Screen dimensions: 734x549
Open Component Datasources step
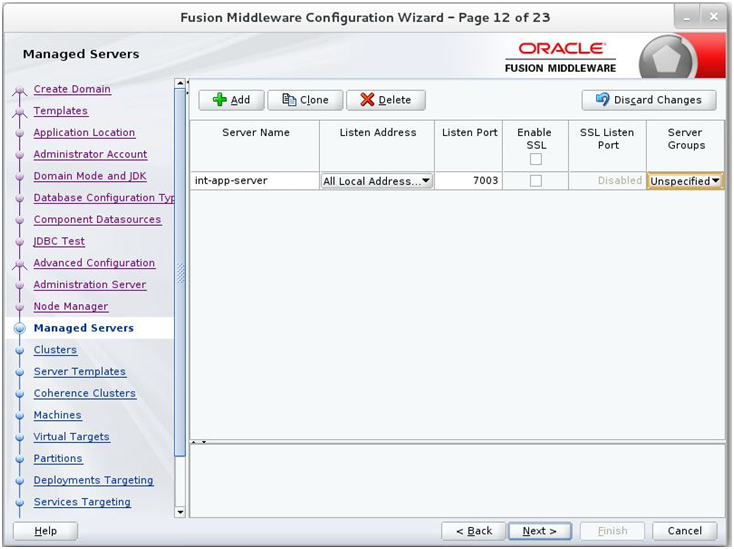click(x=97, y=220)
